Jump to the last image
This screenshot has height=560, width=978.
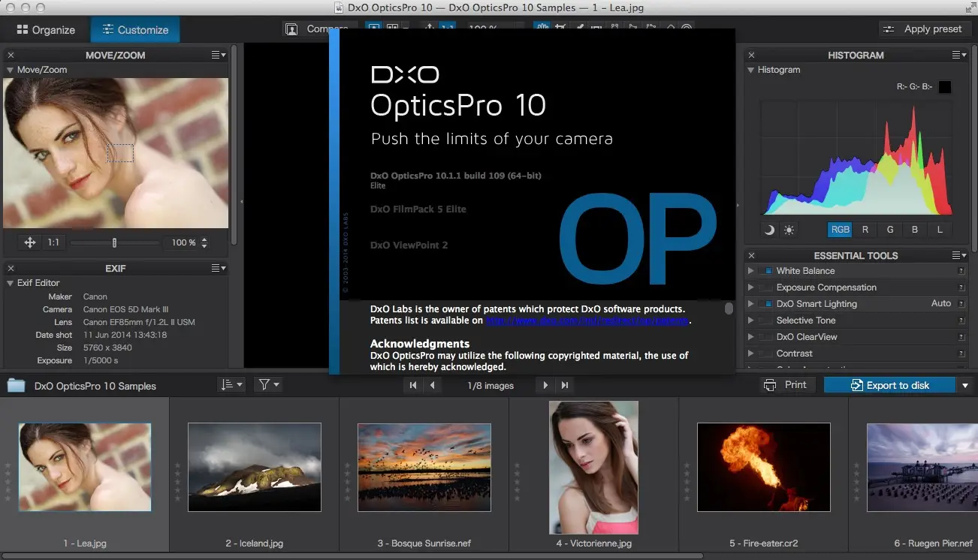pos(565,385)
